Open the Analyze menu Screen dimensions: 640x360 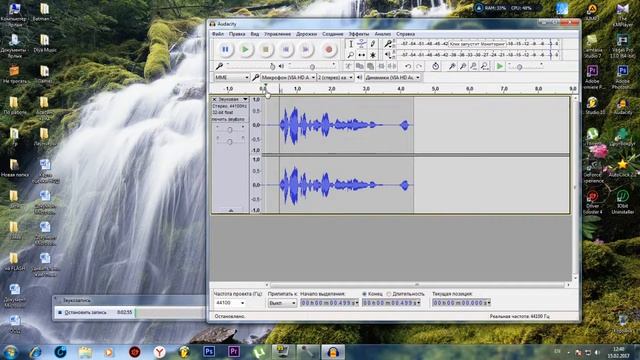383,34
